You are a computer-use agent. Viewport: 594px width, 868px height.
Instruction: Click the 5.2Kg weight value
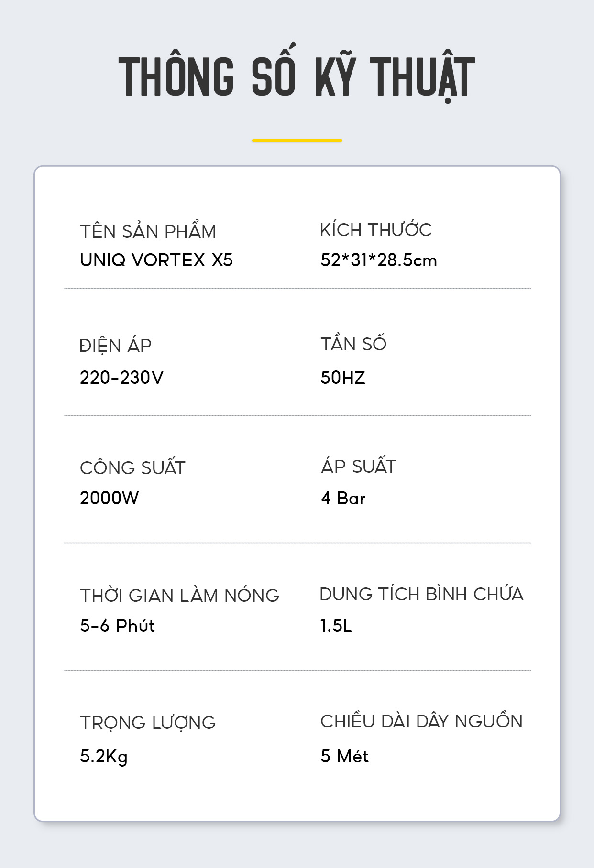point(104,757)
